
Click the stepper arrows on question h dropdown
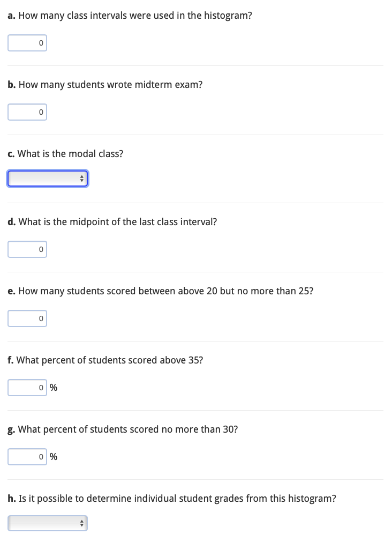pyautogui.click(x=82, y=523)
